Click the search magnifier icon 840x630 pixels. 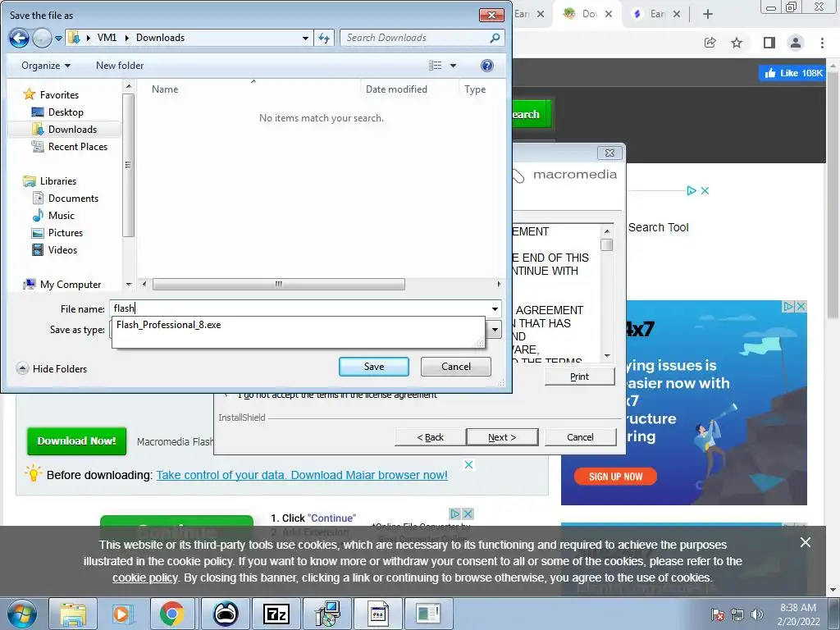(495, 38)
